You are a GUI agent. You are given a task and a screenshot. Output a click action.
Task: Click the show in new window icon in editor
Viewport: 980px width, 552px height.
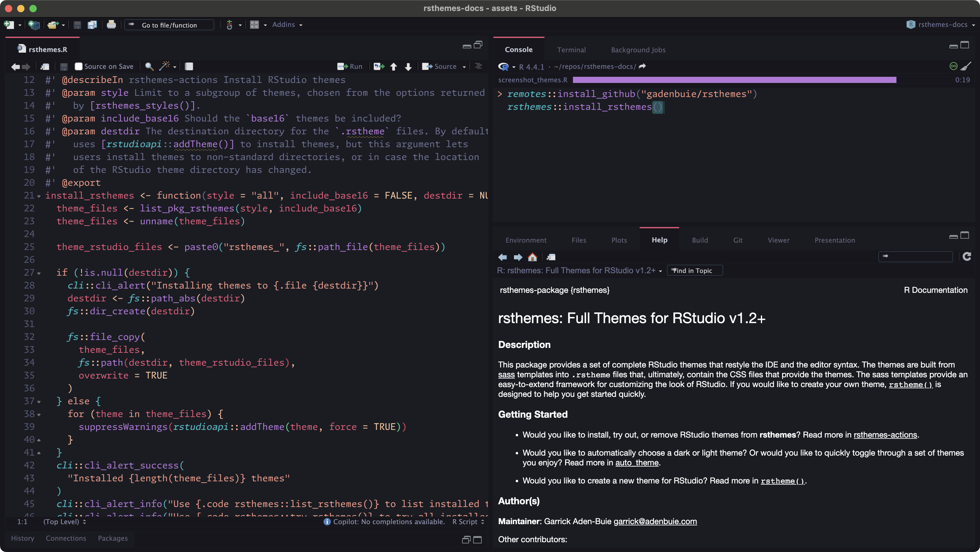click(45, 67)
